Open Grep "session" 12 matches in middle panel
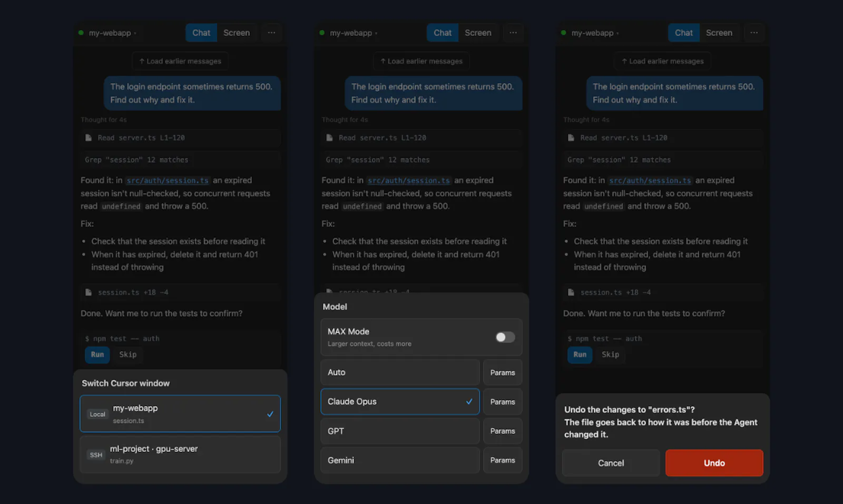843x504 pixels. click(421, 160)
